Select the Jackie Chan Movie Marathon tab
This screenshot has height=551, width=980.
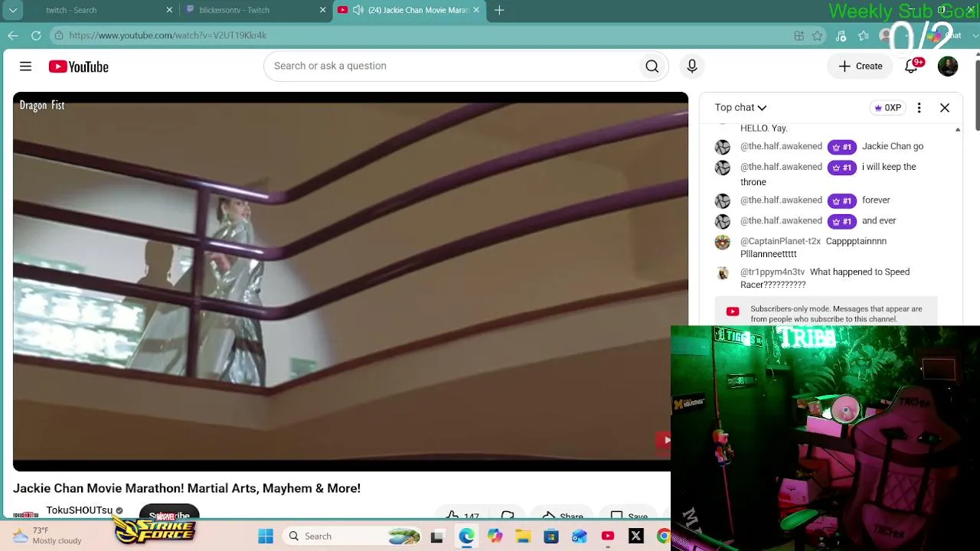pos(409,10)
